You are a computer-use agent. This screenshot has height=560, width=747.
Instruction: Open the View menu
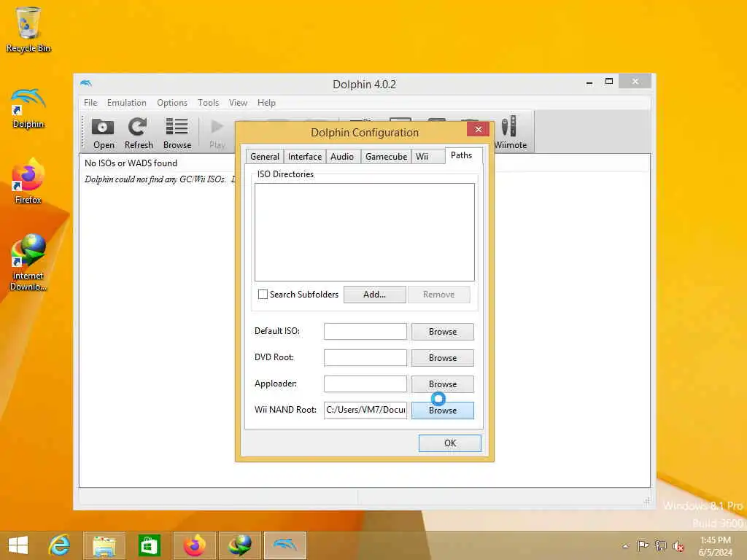(x=238, y=103)
